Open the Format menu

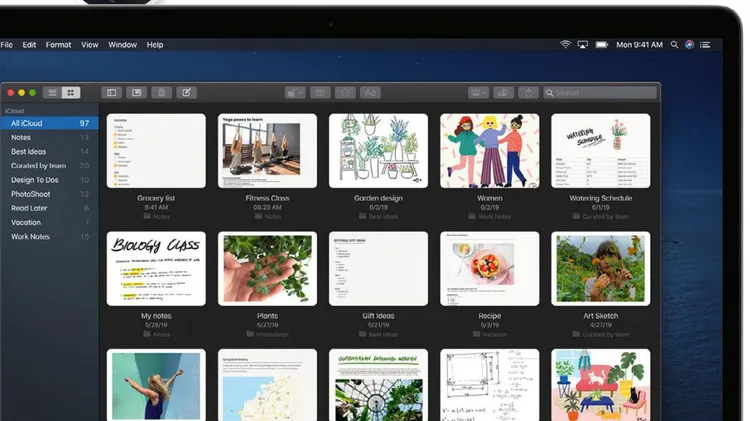tap(58, 44)
